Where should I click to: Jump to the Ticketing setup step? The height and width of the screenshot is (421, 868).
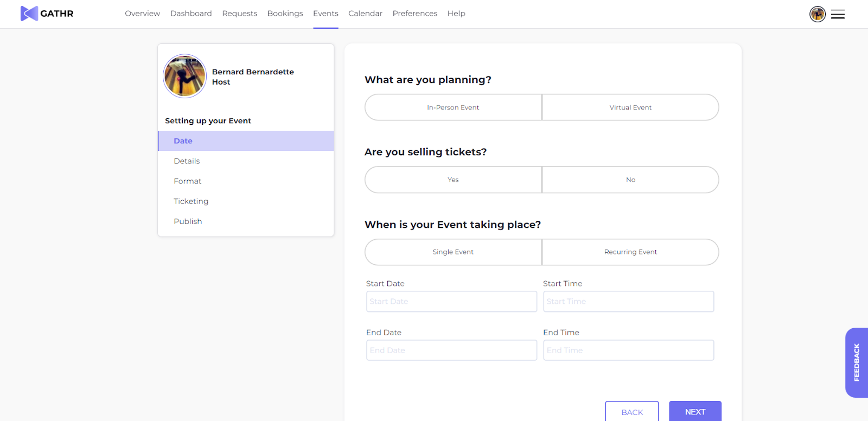(x=191, y=201)
